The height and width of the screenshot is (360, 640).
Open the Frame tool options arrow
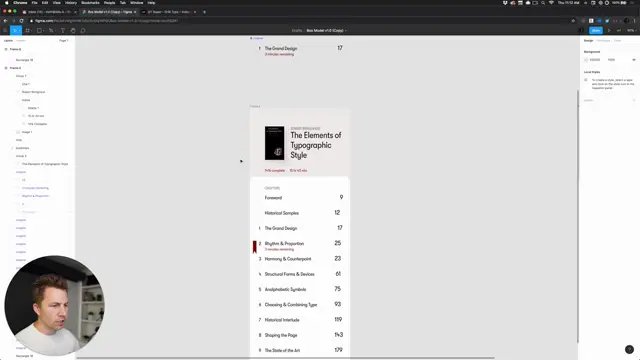tap(31, 31)
